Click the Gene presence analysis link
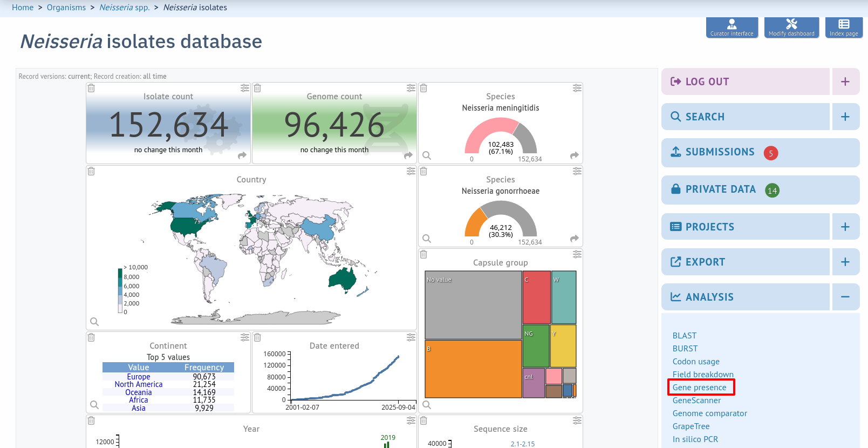 point(699,388)
